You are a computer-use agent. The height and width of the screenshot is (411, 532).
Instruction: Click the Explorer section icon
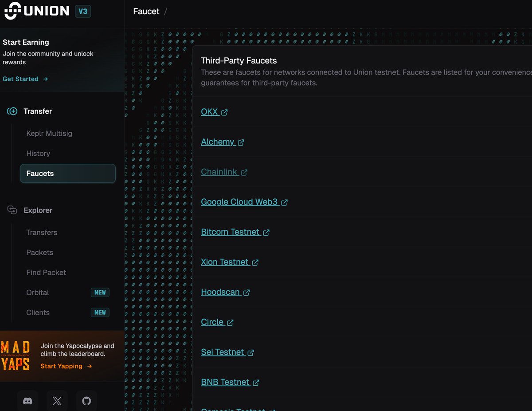point(12,210)
